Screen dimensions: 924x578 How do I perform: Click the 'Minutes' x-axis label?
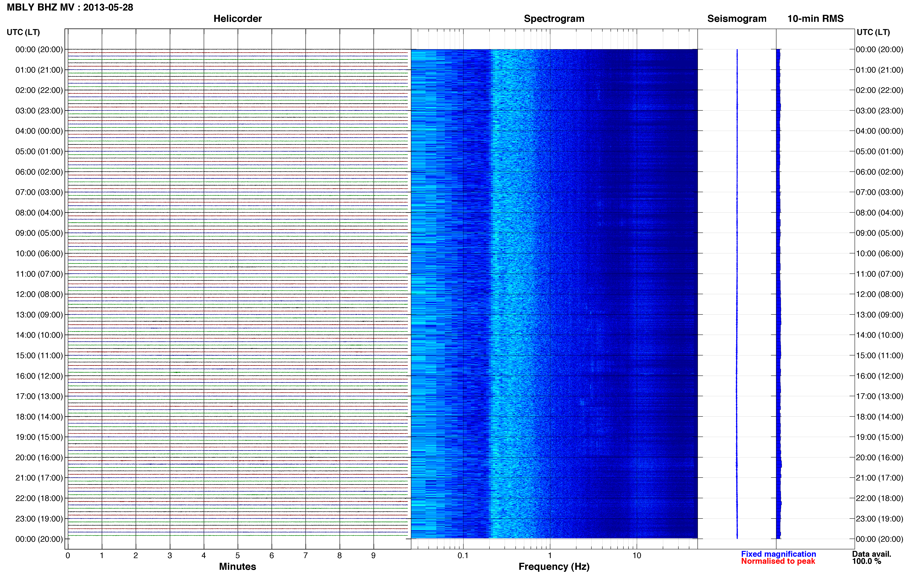click(238, 566)
